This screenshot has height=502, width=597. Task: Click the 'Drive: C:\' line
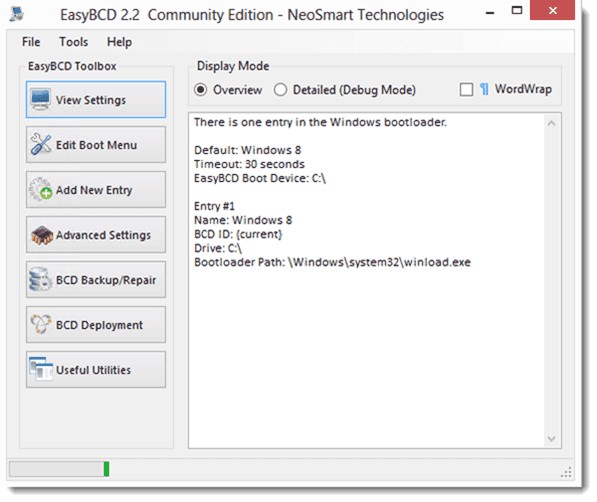pyautogui.click(x=218, y=248)
